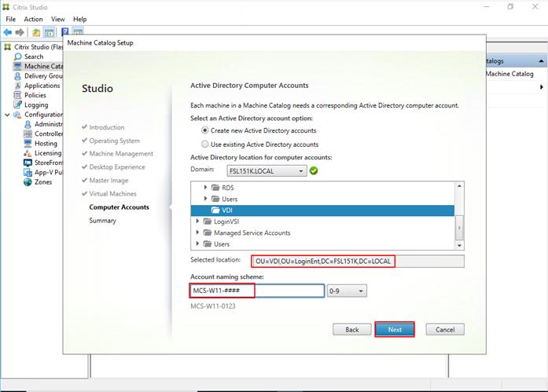Open the Administrators node icon
Screen dimensions: 548x392
click(28, 124)
